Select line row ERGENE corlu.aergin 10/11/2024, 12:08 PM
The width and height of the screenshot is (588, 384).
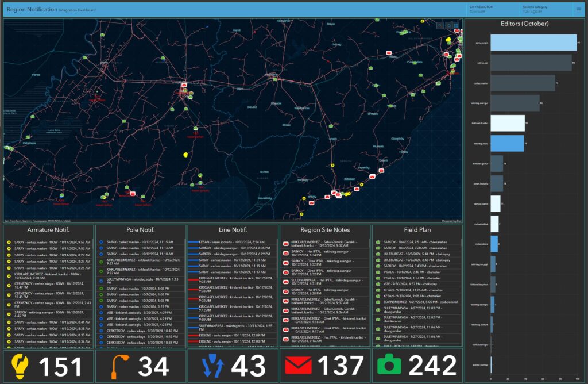click(233, 341)
